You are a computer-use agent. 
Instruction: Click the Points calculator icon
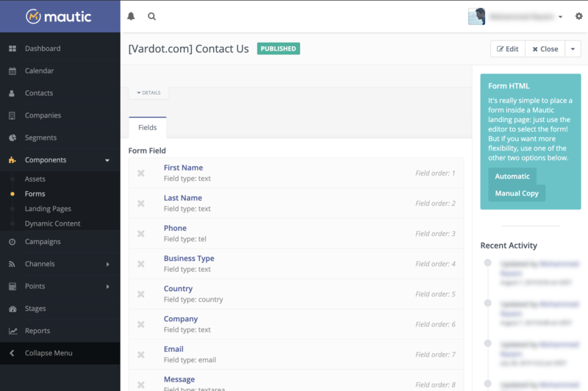tap(12, 287)
